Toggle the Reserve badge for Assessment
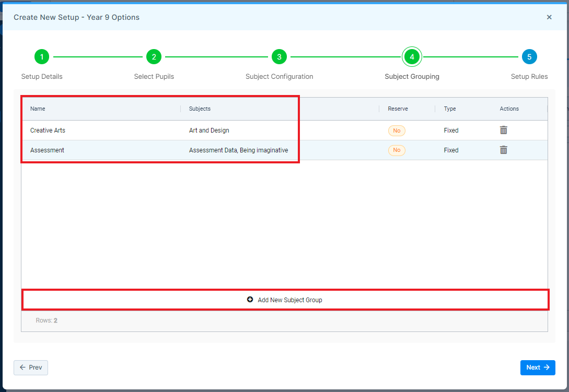The width and height of the screenshot is (569, 392). 397,150
